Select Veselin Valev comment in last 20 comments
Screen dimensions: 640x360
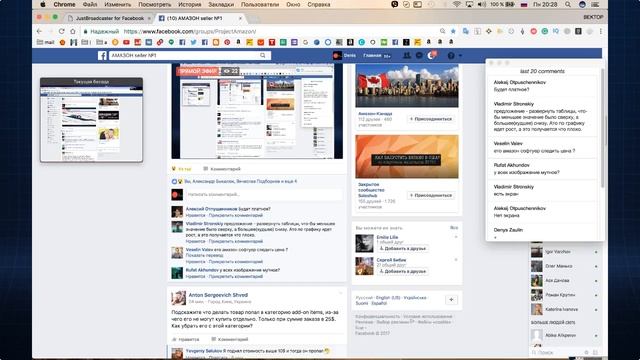coord(543,147)
